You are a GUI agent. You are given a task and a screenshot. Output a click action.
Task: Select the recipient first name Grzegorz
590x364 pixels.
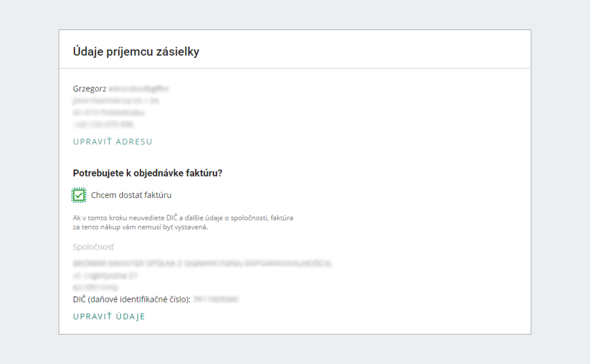pos(89,89)
